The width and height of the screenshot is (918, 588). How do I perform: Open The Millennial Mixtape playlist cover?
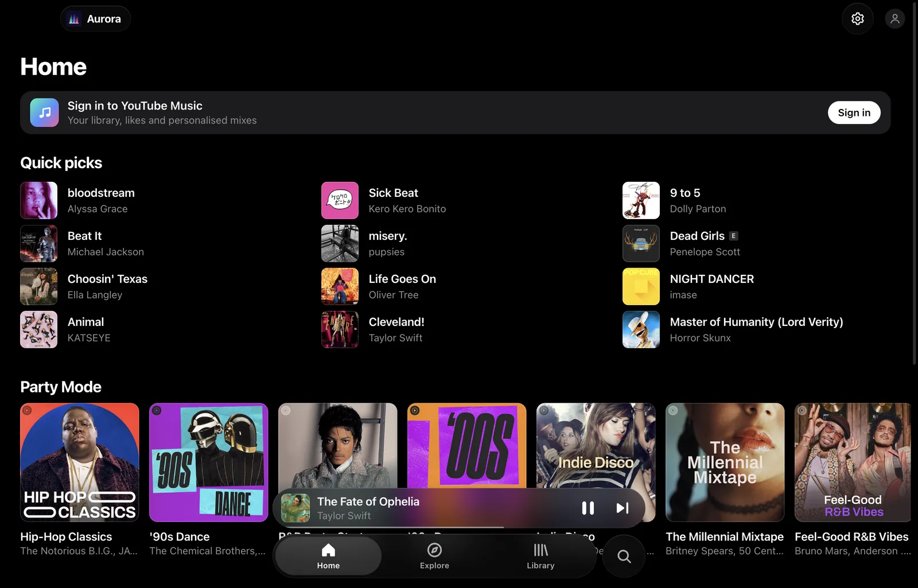(725, 462)
